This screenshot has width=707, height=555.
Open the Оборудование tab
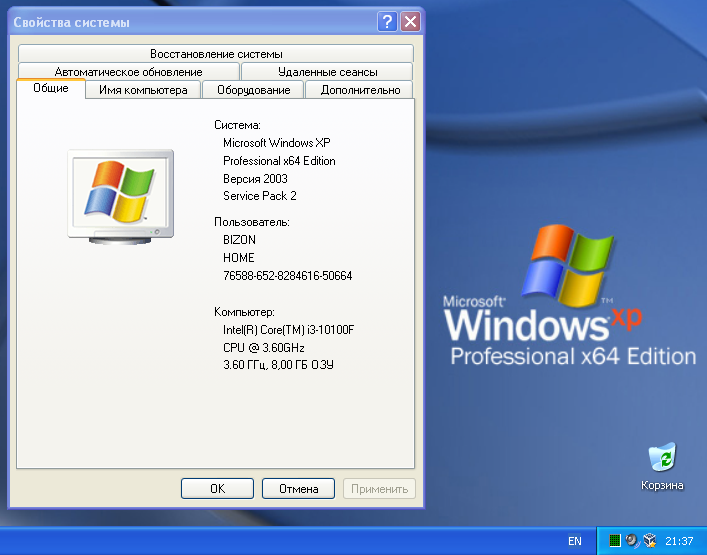pos(253,90)
